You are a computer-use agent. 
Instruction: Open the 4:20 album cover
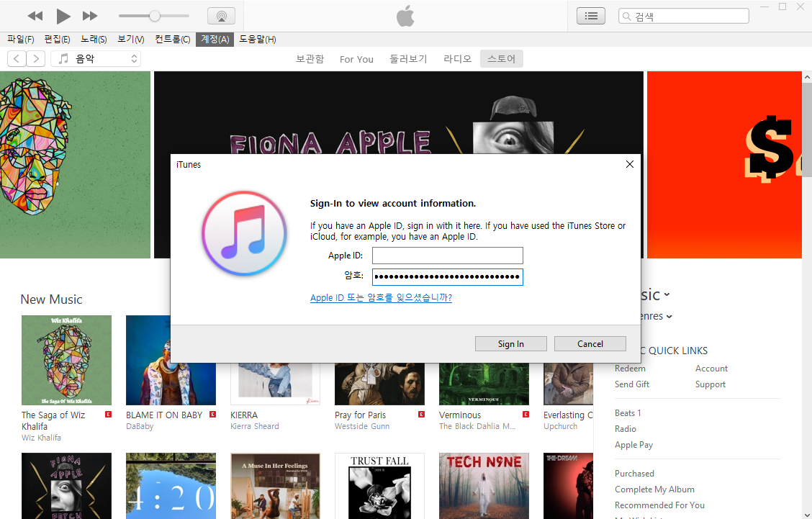tap(171, 486)
